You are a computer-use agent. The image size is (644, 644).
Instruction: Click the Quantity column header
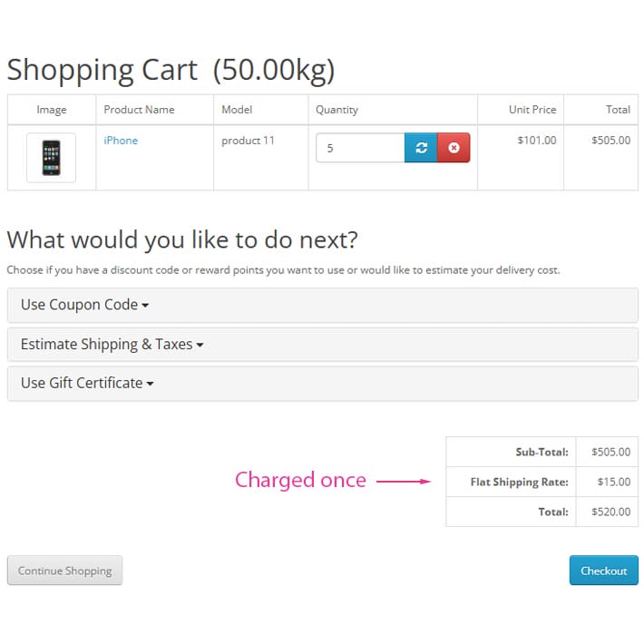pos(337,110)
